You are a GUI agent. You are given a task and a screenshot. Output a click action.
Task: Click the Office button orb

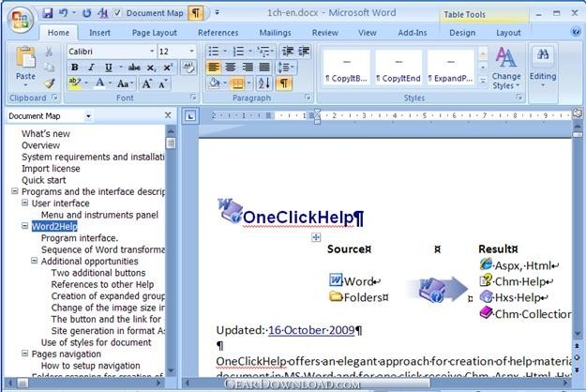21,20
